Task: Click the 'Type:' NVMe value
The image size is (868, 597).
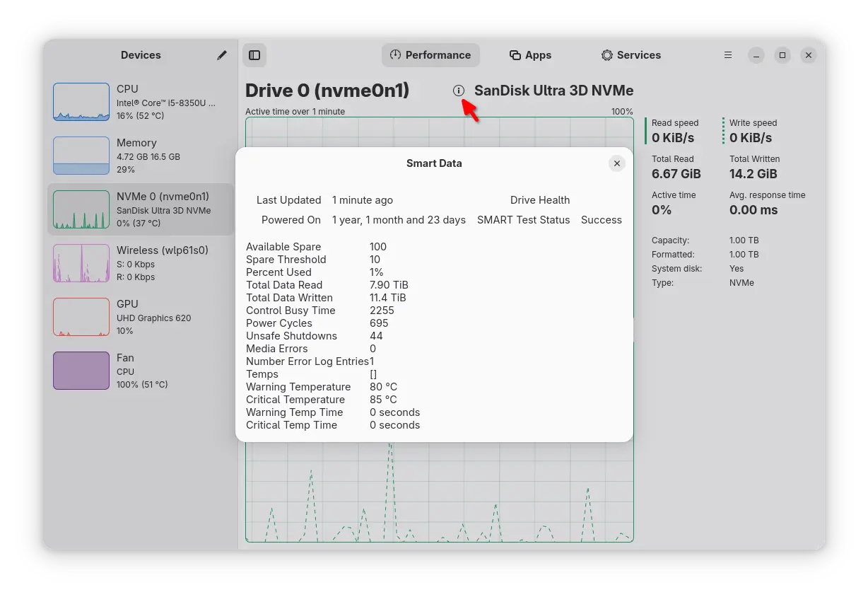Action: pos(741,283)
